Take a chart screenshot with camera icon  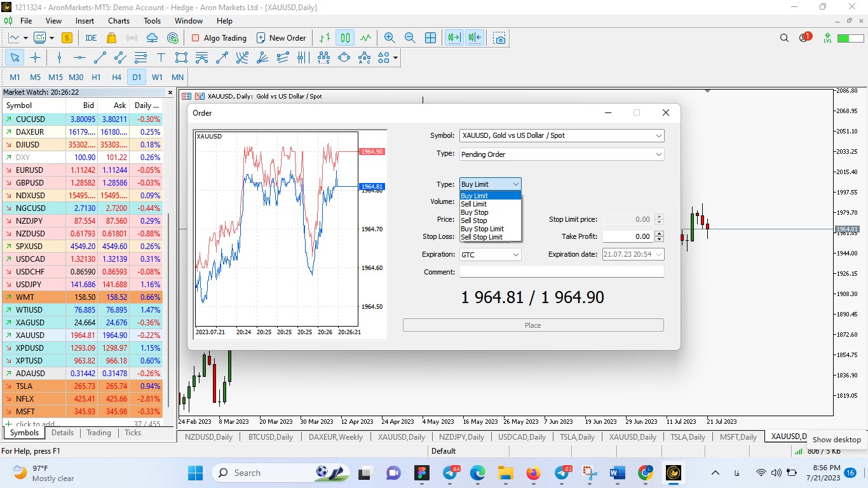coord(499,38)
